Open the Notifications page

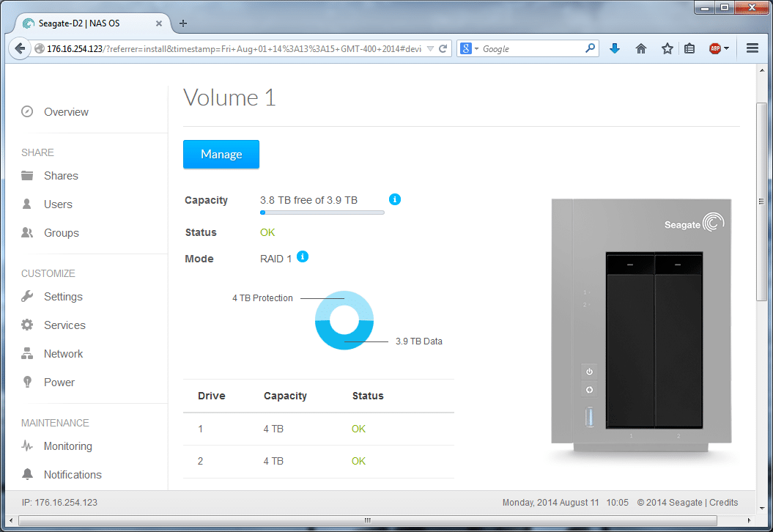pos(73,474)
